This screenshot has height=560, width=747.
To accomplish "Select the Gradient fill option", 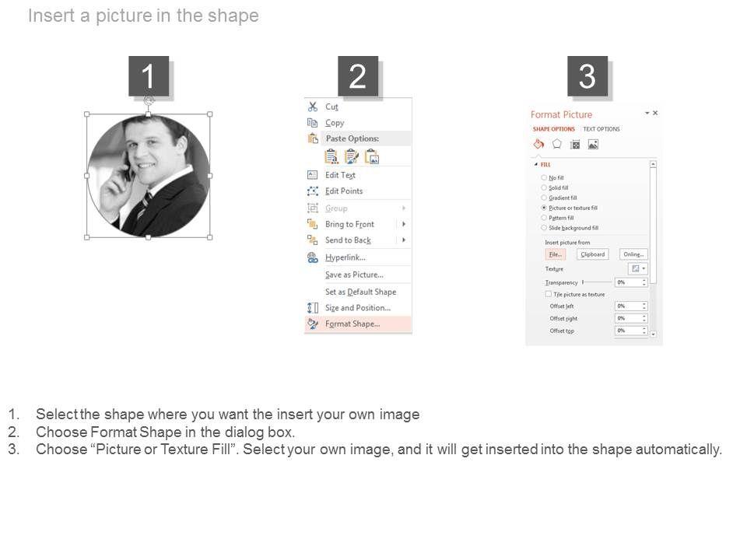I will (544, 198).
